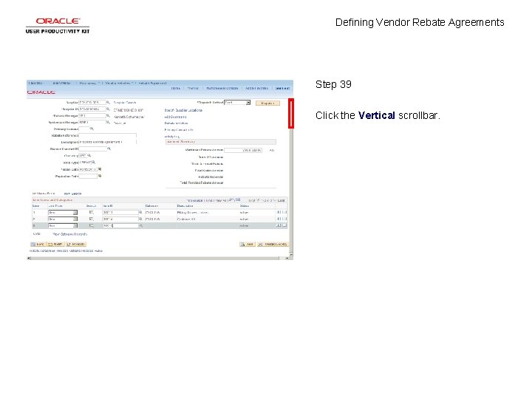Click the Worklist link in header
This screenshot has height=399, width=532.
193,88
